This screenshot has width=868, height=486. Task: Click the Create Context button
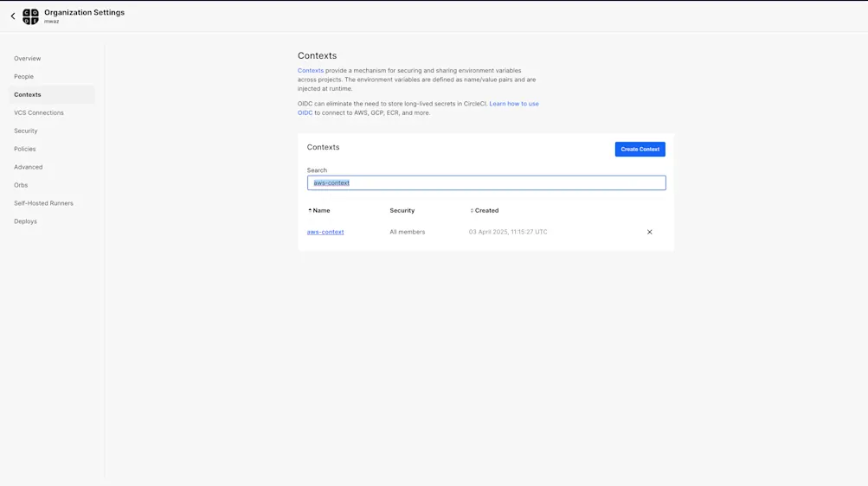point(640,150)
